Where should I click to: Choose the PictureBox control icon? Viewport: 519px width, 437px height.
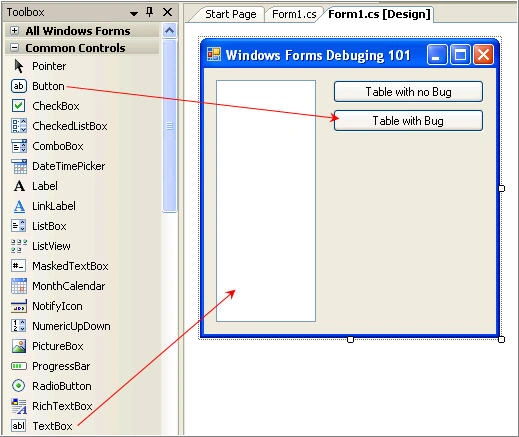[19, 346]
